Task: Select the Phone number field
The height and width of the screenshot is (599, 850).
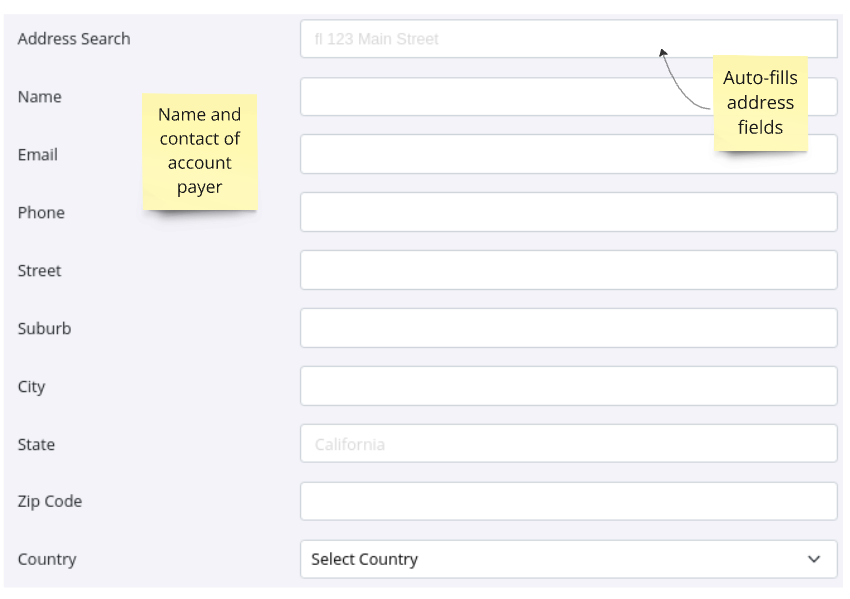Action: pos(568,212)
